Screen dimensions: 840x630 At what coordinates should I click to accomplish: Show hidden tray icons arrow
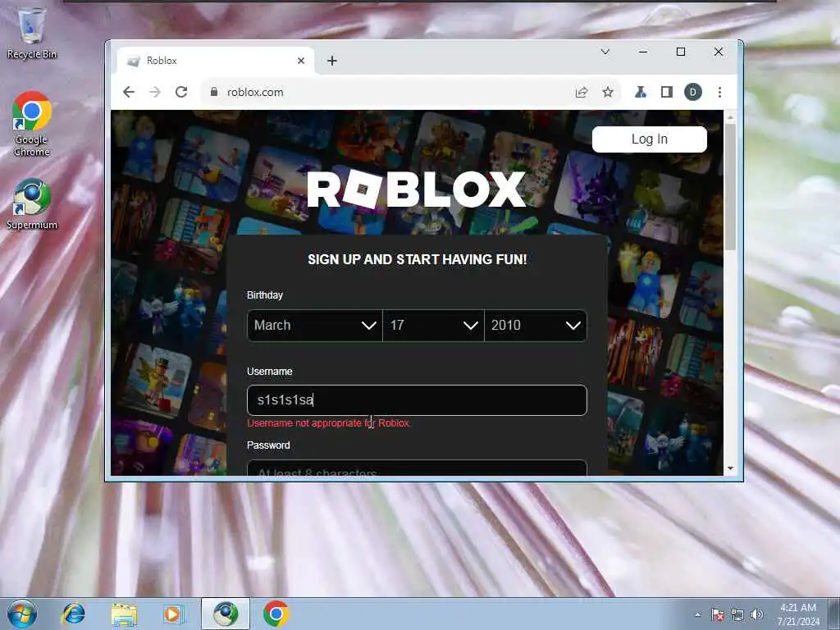click(x=697, y=615)
